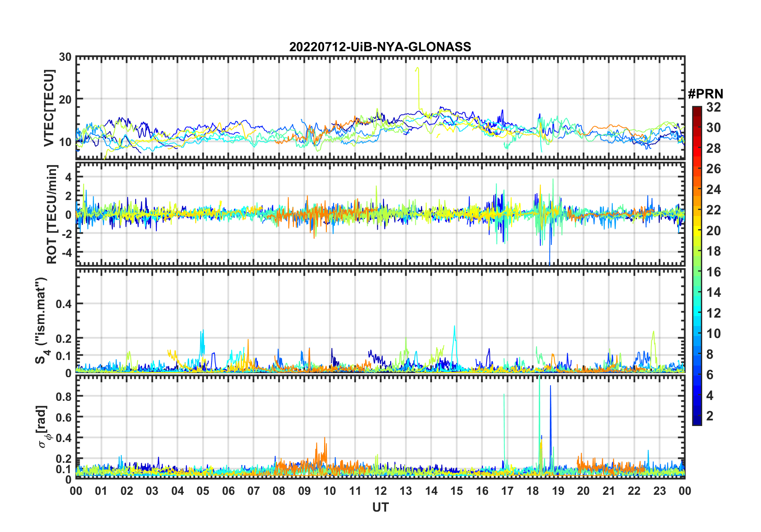Click x-axis tick label 11
Screen dimensions: 761x532
point(355,491)
